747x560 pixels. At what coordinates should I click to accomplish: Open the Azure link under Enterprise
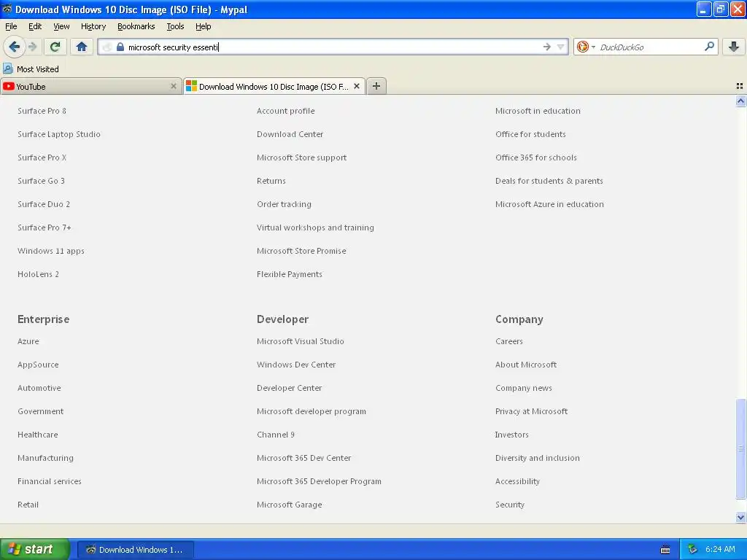click(28, 341)
